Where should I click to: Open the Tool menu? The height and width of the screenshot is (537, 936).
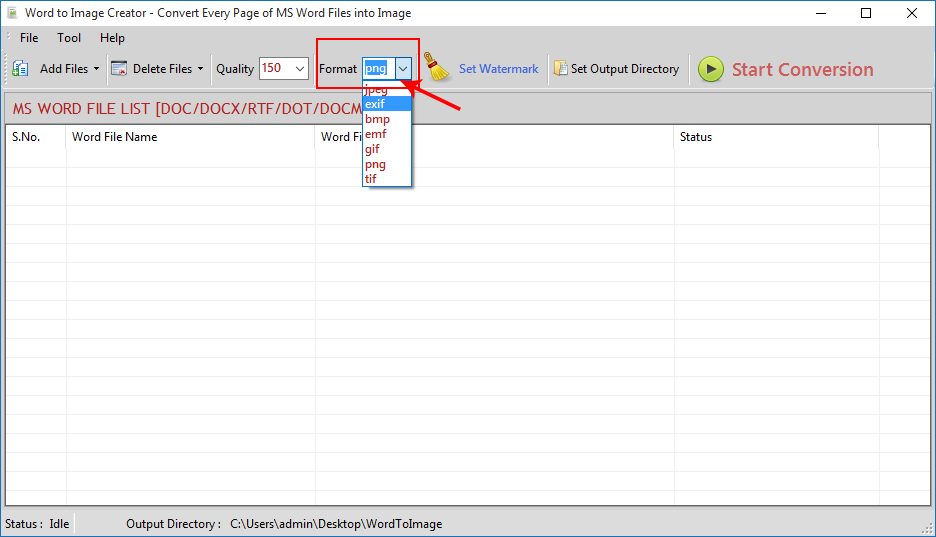(69, 38)
